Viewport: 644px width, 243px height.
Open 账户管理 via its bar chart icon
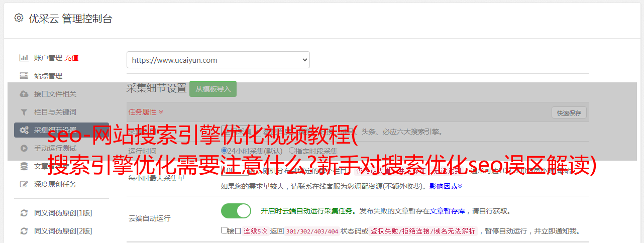pos(24,58)
